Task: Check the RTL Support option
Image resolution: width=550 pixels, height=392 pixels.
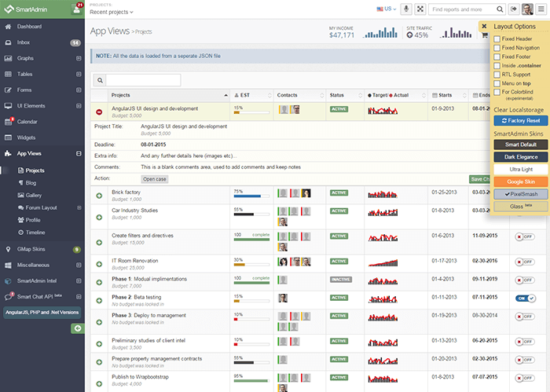Action: pos(497,74)
